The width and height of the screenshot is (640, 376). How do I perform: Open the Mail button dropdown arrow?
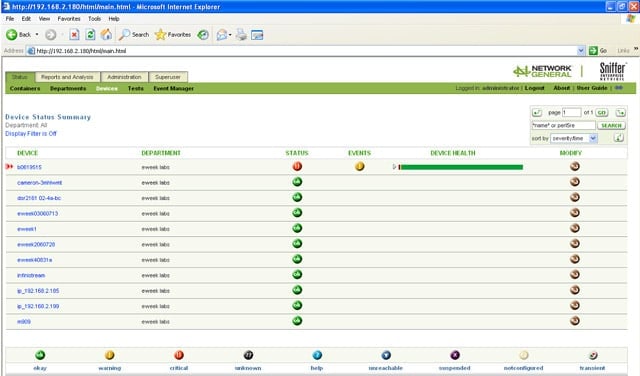230,35
